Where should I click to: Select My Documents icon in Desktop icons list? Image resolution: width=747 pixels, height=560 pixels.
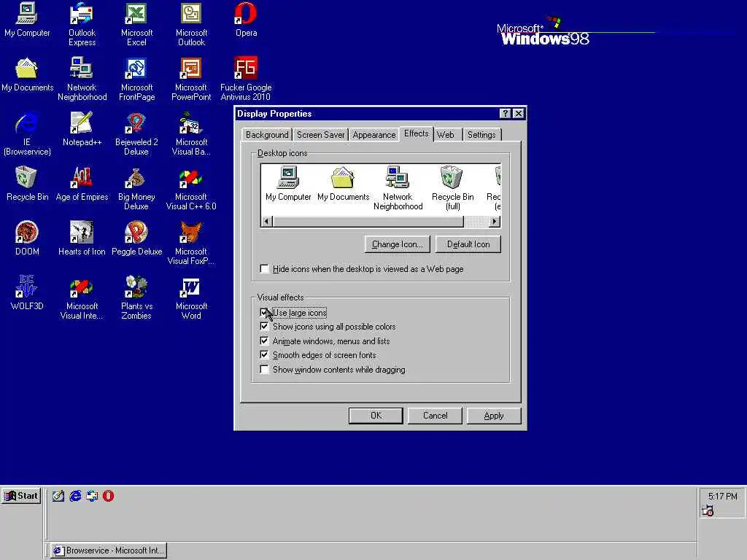pos(343,184)
